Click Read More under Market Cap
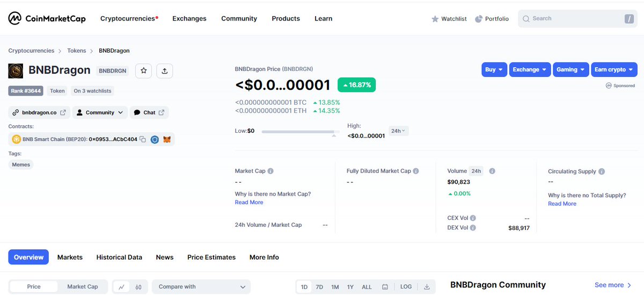The image size is (644, 295). pyautogui.click(x=249, y=202)
